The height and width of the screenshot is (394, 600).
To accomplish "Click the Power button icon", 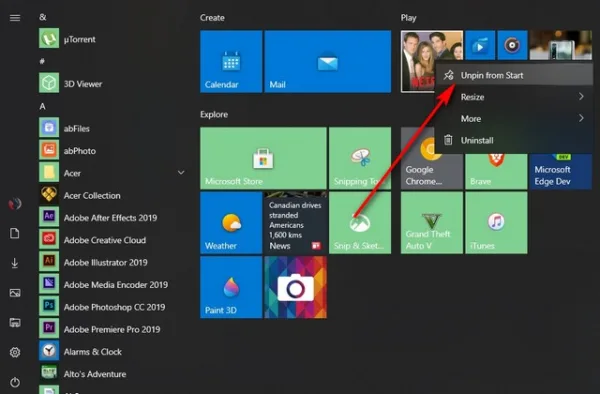I will click(x=15, y=382).
